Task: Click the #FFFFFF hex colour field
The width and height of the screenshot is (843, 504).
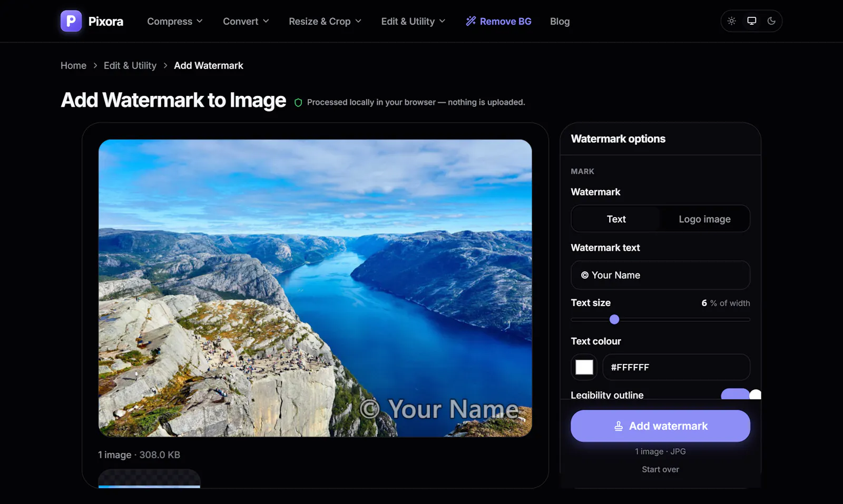Action: [x=676, y=367]
